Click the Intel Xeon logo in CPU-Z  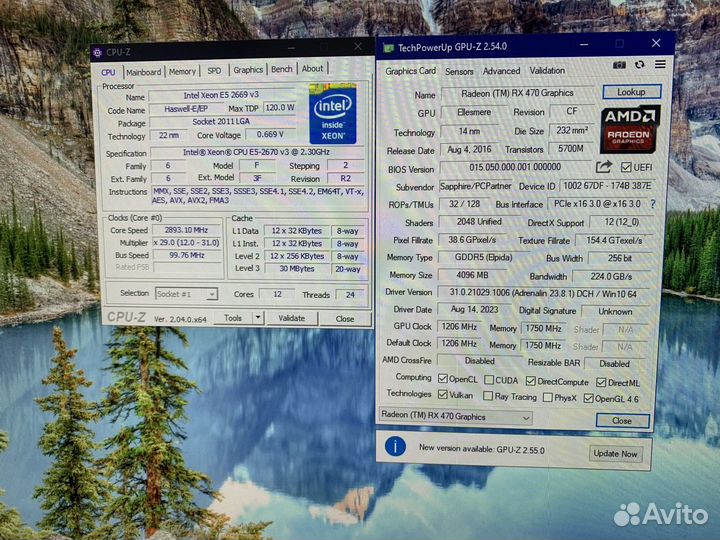pyautogui.click(x=333, y=114)
